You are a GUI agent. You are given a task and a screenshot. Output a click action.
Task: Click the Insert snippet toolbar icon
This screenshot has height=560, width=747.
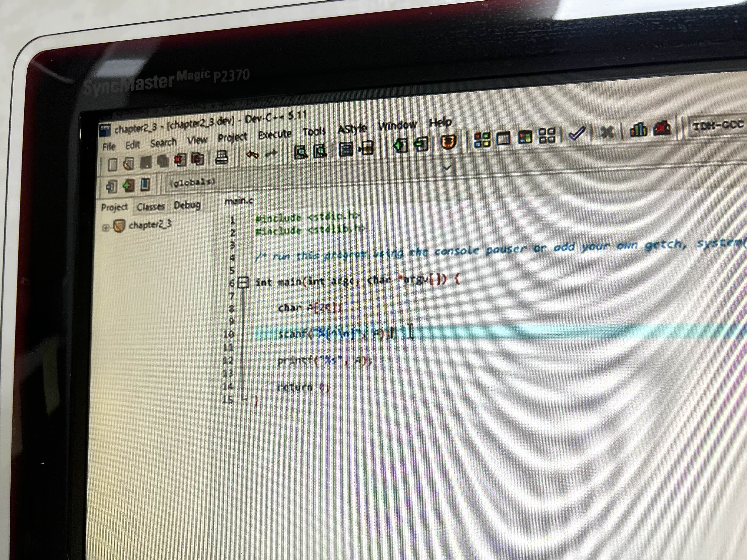tap(112, 186)
